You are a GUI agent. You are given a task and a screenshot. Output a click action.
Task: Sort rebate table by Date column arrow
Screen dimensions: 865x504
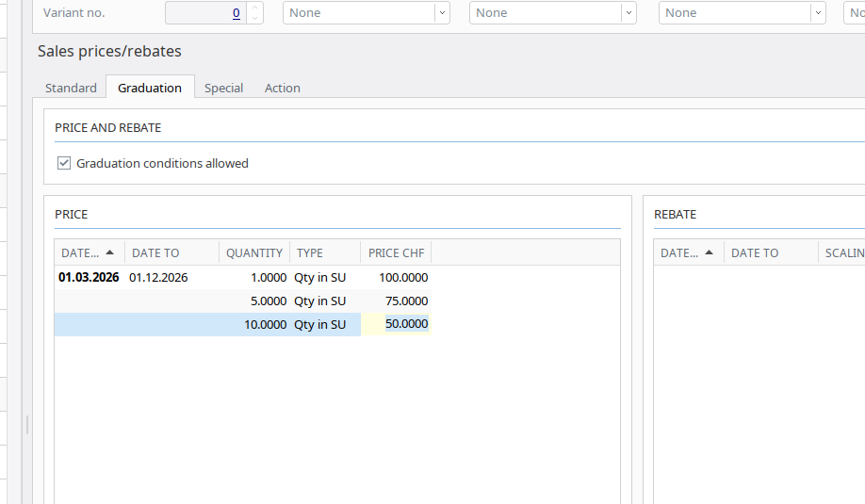tap(709, 252)
